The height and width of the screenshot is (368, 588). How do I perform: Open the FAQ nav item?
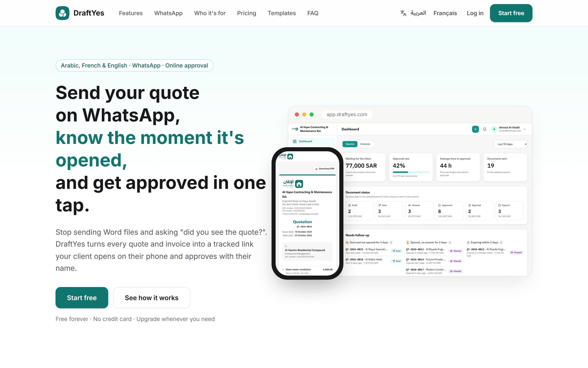pyautogui.click(x=313, y=13)
